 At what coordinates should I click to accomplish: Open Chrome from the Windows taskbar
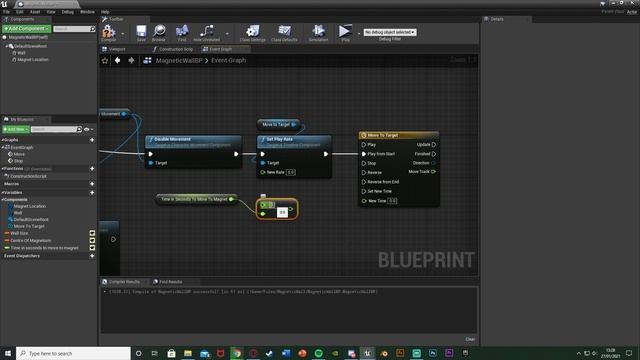[237, 353]
